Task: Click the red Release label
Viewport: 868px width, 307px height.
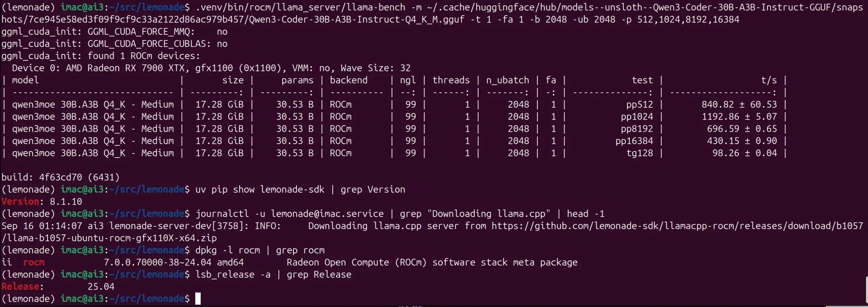Action: (x=20, y=287)
